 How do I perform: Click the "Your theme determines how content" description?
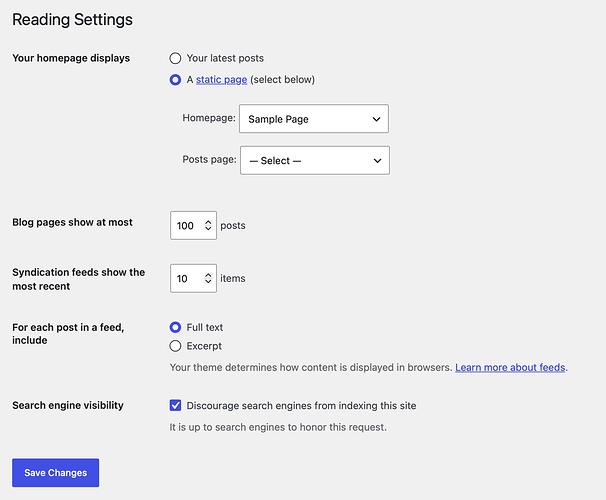coord(310,367)
